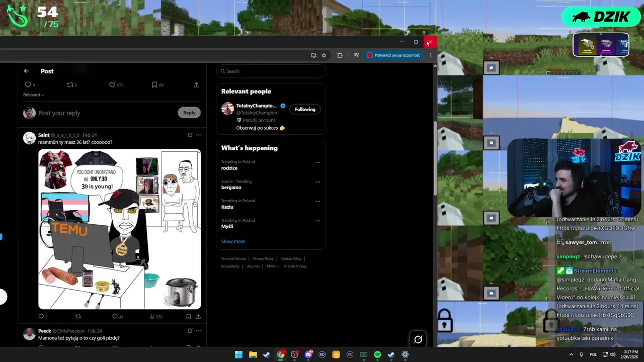Image resolution: width=644 pixels, height=362 pixels.
Task: Show hidden system tray icons
Action: click(x=571, y=354)
